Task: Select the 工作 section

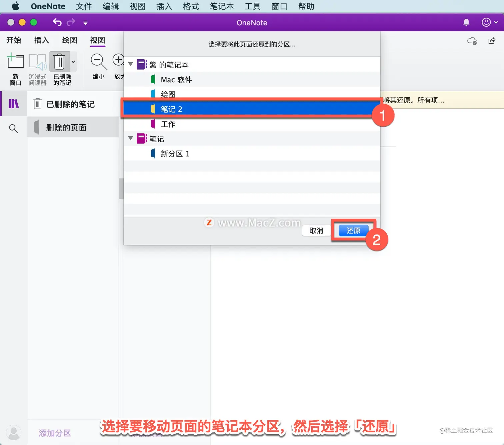Action: pyautogui.click(x=252, y=124)
